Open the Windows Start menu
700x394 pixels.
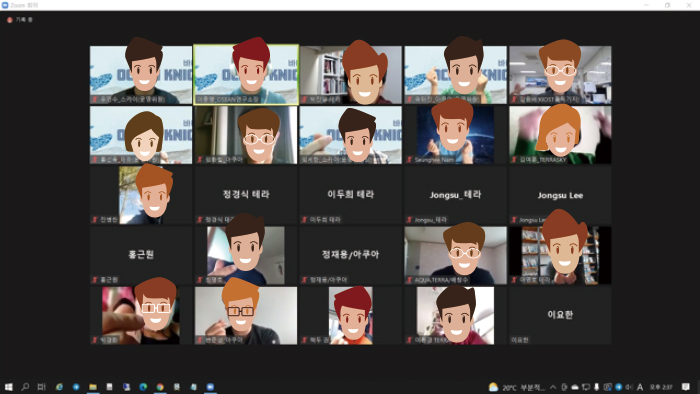pos(8,387)
